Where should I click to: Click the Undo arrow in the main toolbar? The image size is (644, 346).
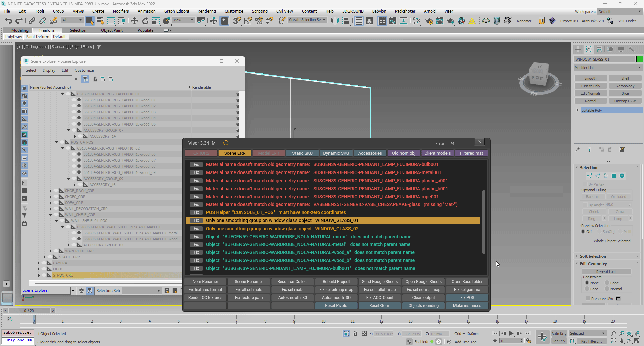(x=8, y=21)
